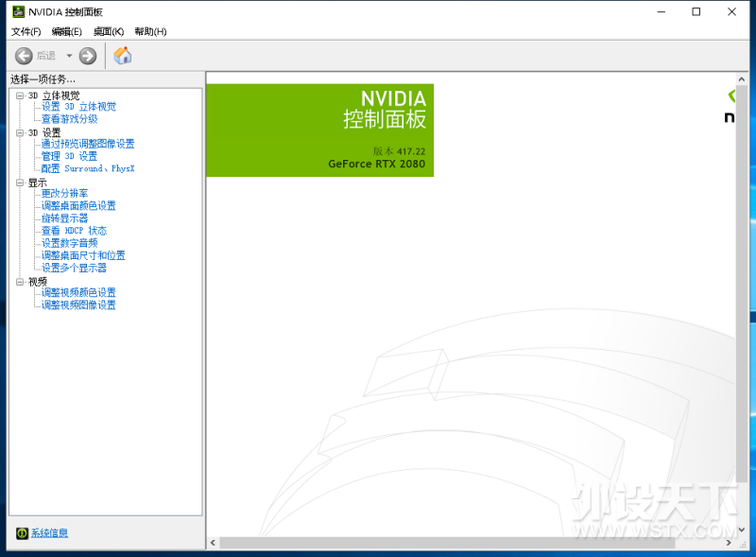
Task: Click the 视频 category label
Action: coord(38,282)
